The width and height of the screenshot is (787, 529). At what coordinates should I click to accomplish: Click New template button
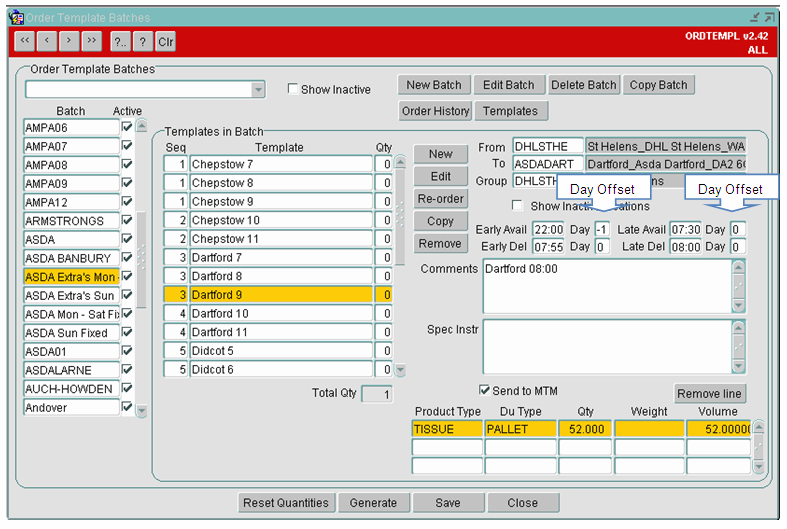[x=441, y=154]
